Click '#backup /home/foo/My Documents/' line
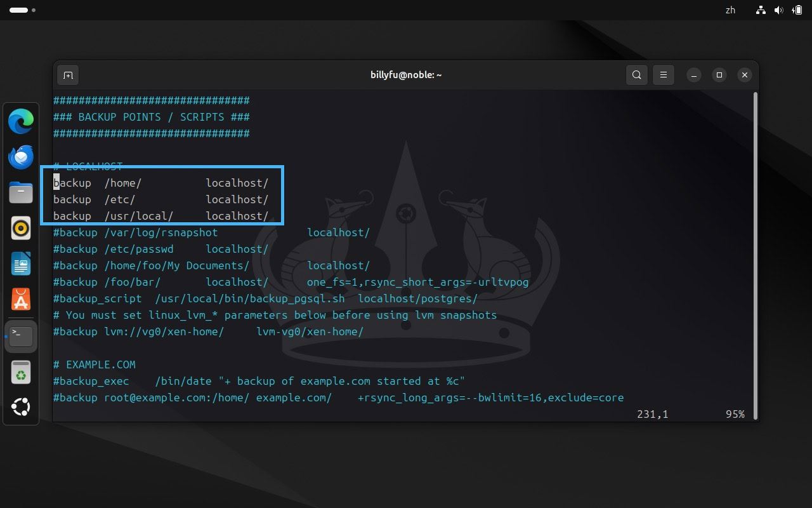The width and height of the screenshot is (812, 508). 212,265
